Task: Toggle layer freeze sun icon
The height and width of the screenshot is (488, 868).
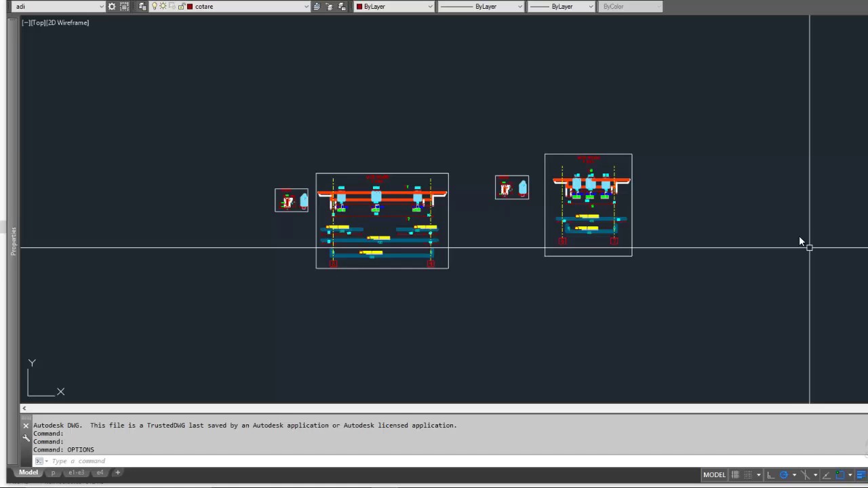Action: coord(163,6)
